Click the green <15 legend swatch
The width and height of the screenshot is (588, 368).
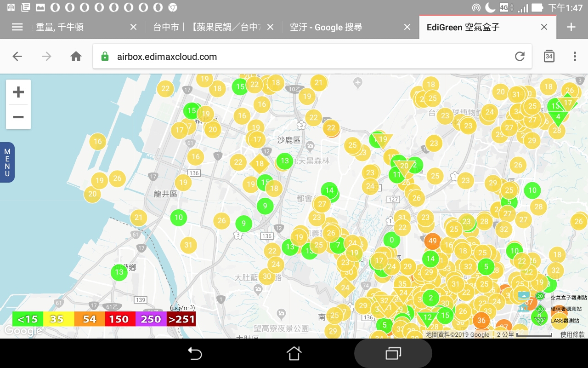28,319
